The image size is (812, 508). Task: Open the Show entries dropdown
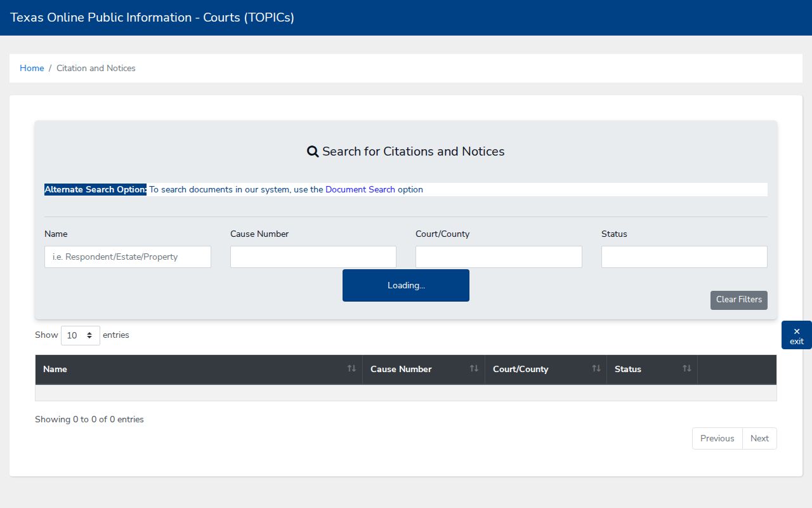point(81,335)
